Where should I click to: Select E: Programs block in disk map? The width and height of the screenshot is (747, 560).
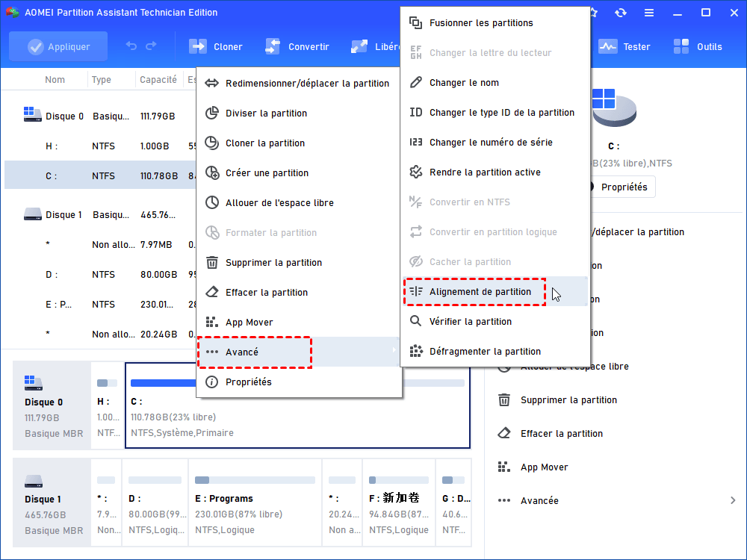click(255, 503)
